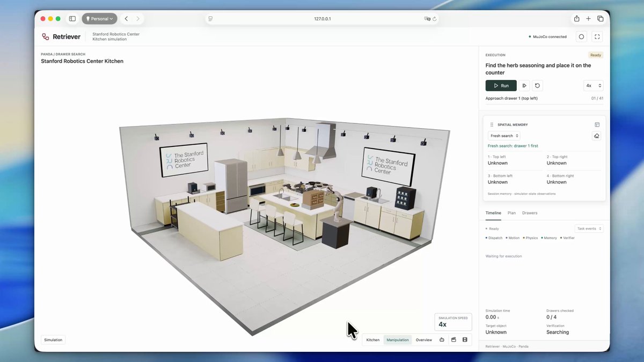644x362 pixels.
Task: Click the 'Stanford Robotics Center Kitchen' title
Action: pyautogui.click(x=82, y=61)
